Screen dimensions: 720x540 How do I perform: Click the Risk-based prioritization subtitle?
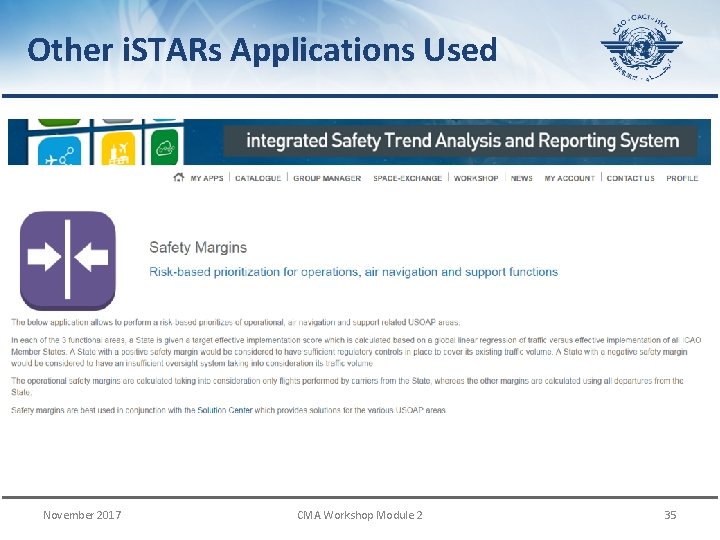click(x=354, y=272)
